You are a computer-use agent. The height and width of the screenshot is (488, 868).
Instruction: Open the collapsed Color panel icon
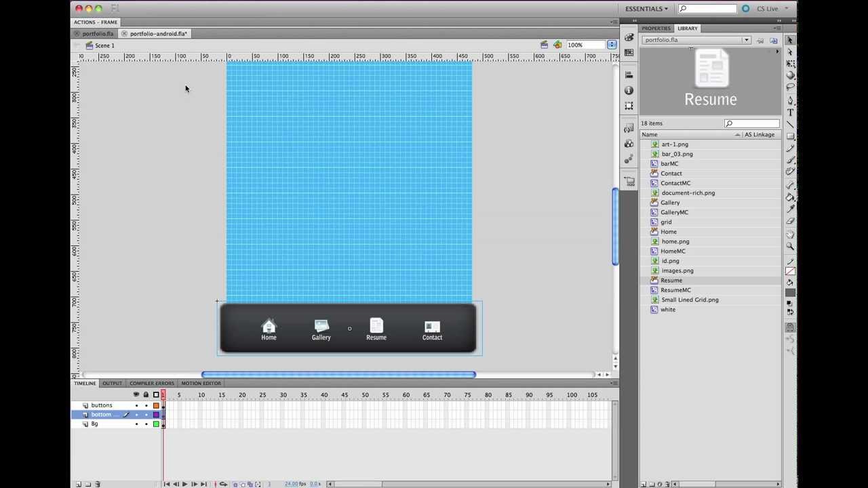(x=629, y=38)
